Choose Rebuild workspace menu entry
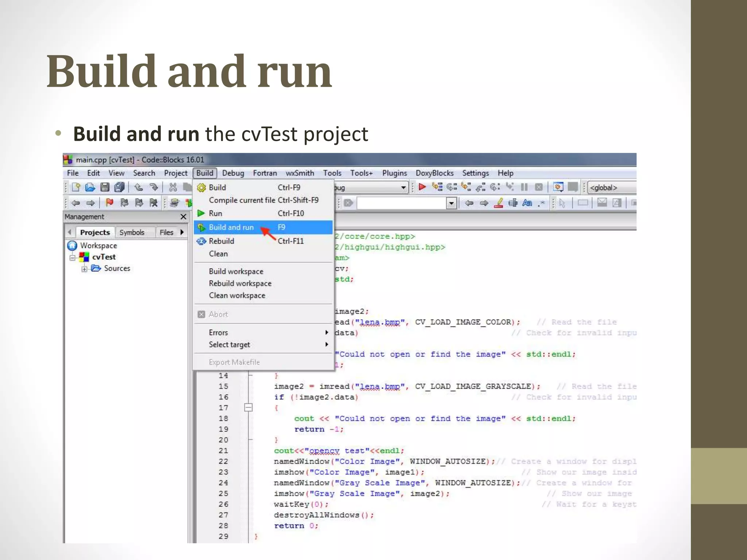 coord(263,283)
